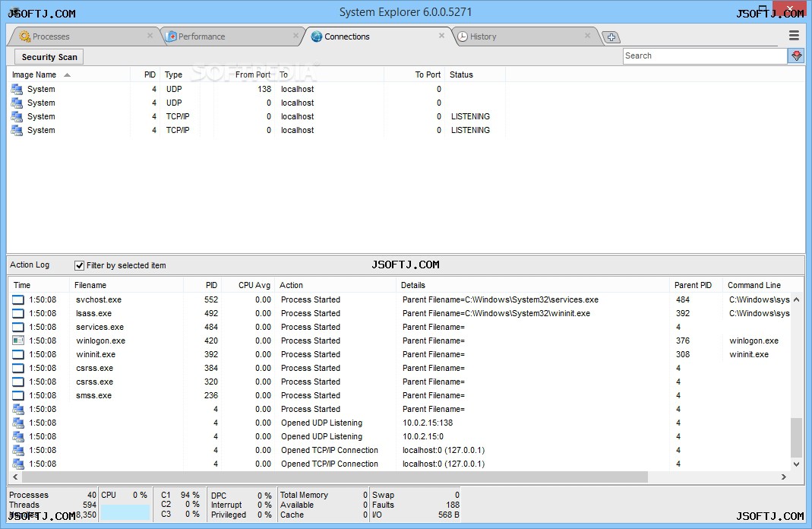Add a new tab with plus icon
This screenshot has height=529, width=812.
click(x=611, y=36)
